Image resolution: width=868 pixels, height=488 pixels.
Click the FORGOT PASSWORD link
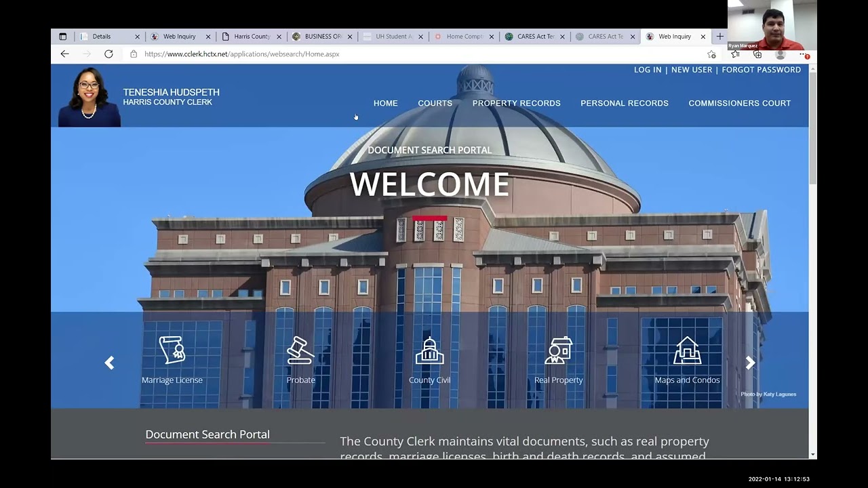pos(762,70)
